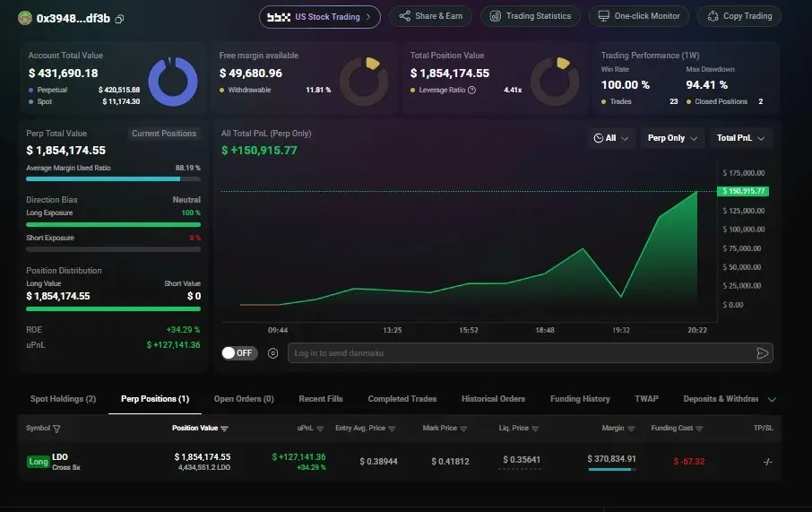The height and width of the screenshot is (512, 812).
Task: Click the TP/SL value on LDO row
Action: click(767, 461)
